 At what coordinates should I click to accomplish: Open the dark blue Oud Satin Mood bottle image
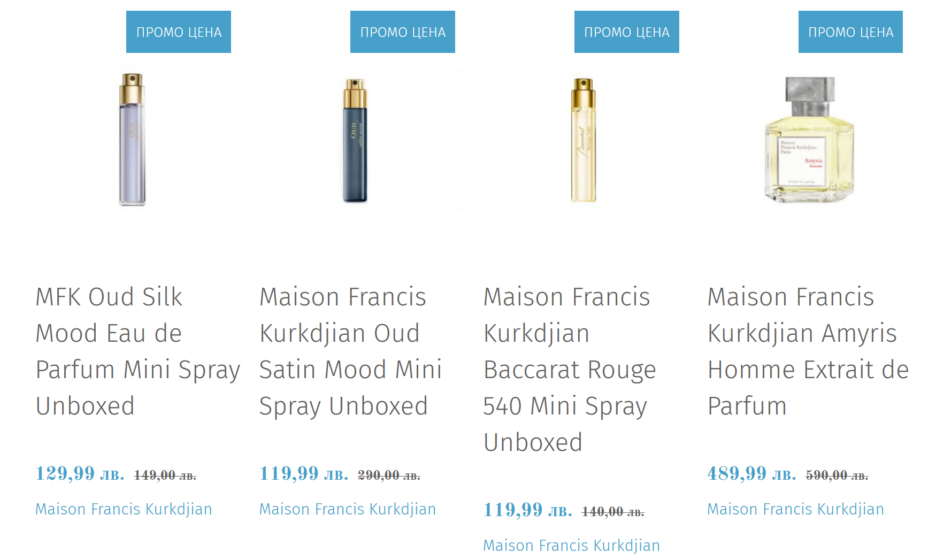tap(355, 140)
